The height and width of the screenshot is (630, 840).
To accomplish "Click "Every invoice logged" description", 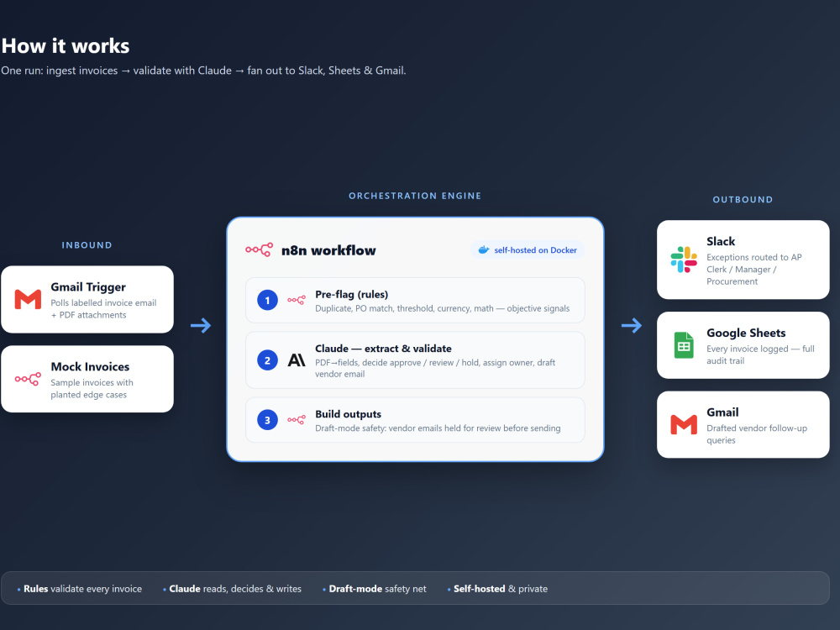I will coord(760,354).
